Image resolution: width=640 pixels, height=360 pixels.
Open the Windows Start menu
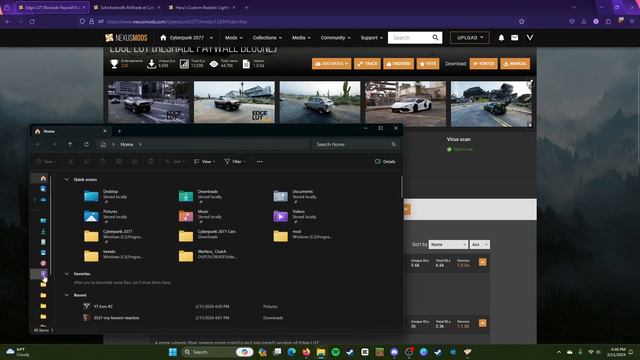[173, 352]
